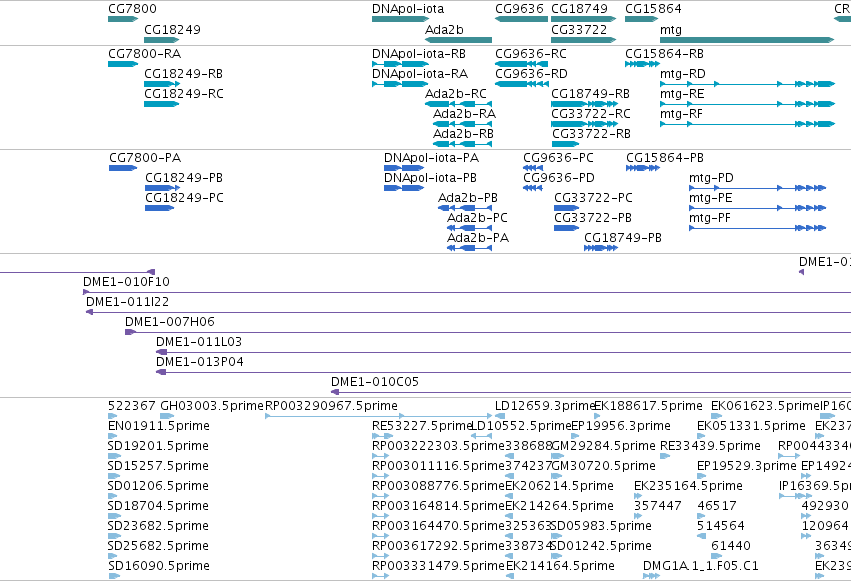Click the CG15864 gene label

pos(653,9)
